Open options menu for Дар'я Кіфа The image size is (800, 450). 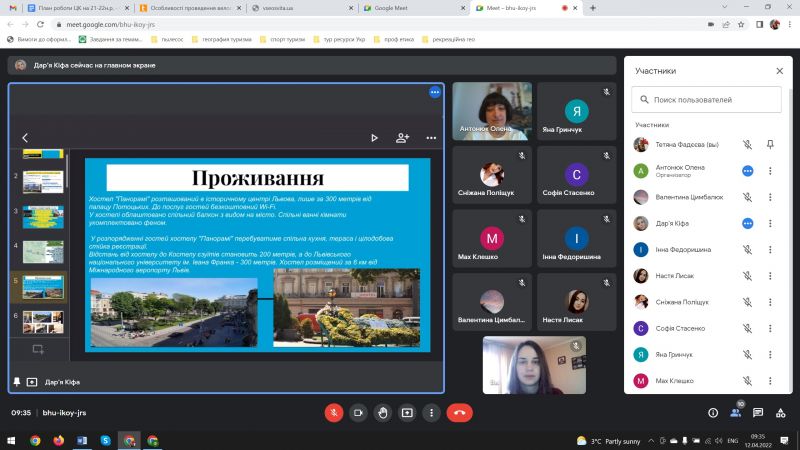click(770, 223)
